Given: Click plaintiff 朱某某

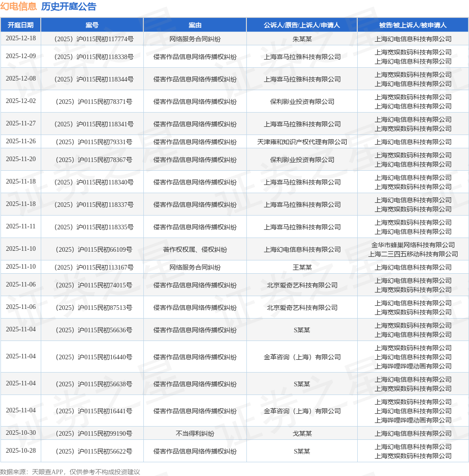Looking at the screenshot, I should tap(302, 39).
